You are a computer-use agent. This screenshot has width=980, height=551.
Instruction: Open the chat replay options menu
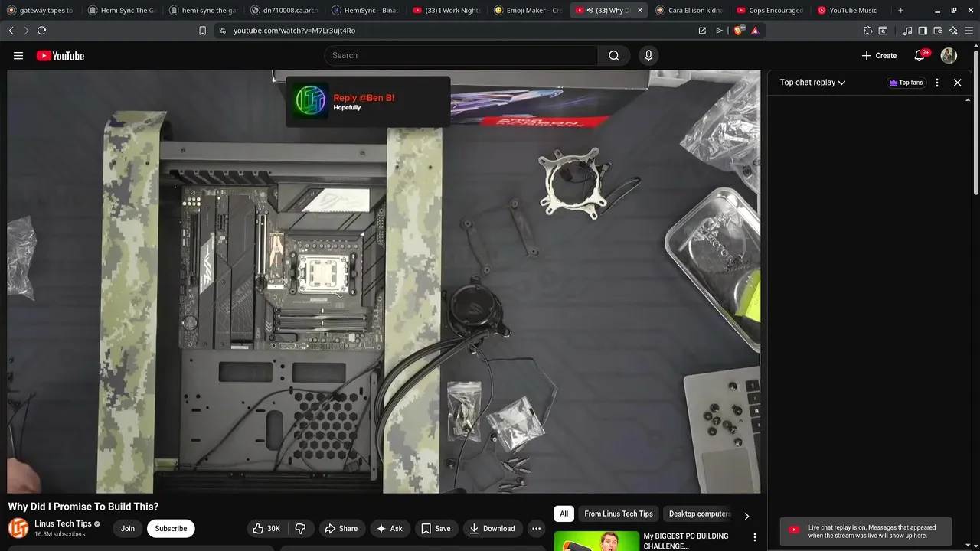[937, 83]
